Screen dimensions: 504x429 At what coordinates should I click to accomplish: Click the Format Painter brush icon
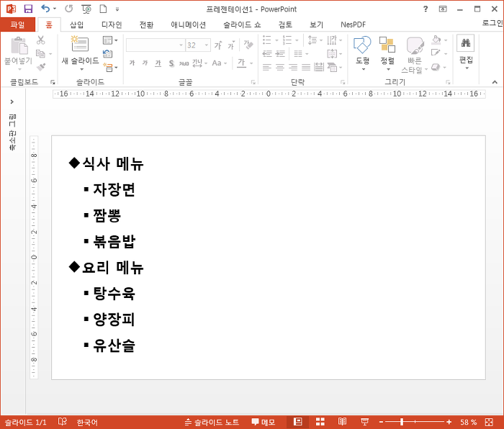(x=41, y=67)
